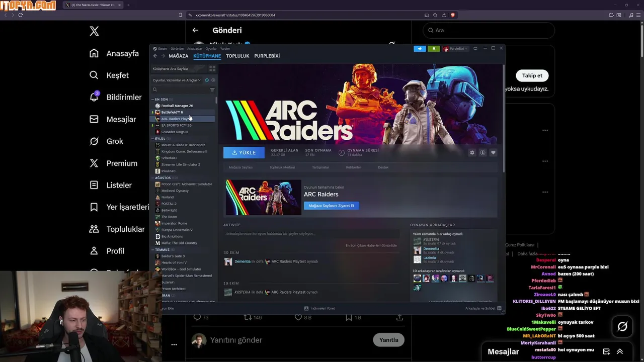Open KÜTÜPHANE tab in Steam
Image resolution: width=644 pixels, height=362 pixels.
(207, 56)
